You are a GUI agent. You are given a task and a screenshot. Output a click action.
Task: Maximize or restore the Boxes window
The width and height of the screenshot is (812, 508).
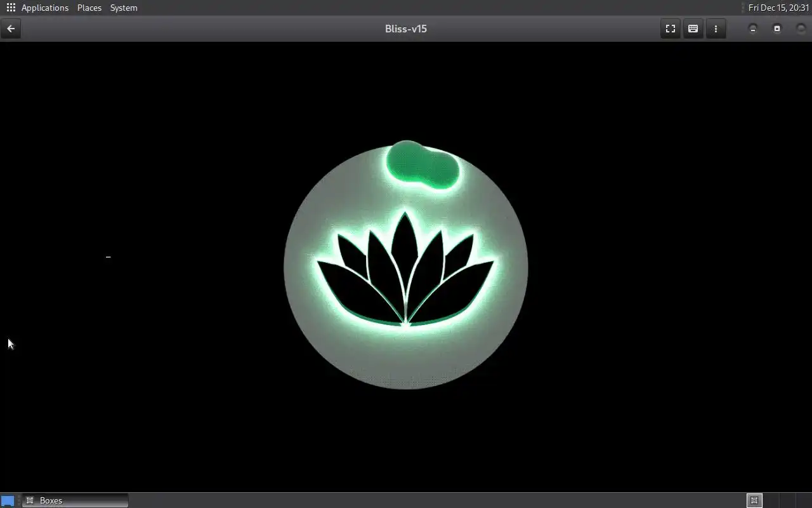777,29
